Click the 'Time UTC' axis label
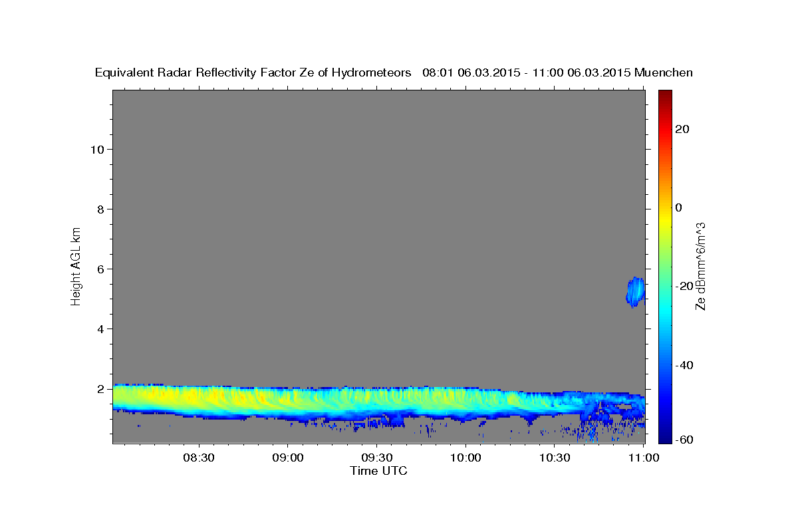This screenshot has width=798, height=532. click(378, 471)
